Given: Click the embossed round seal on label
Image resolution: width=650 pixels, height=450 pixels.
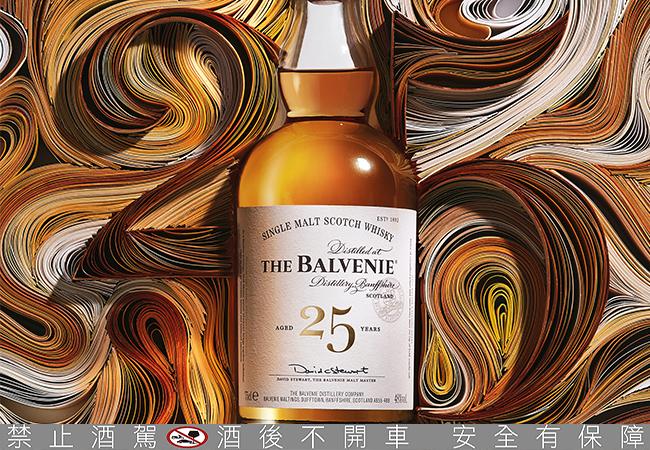Looking at the screenshot, I should [387, 302].
